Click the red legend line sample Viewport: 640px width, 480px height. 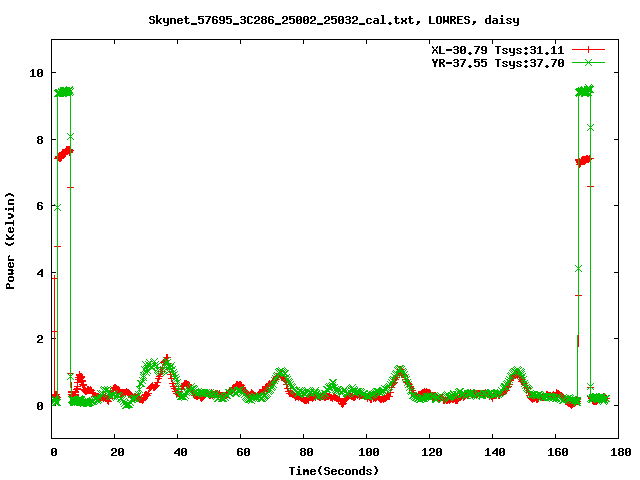[x=588, y=50]
